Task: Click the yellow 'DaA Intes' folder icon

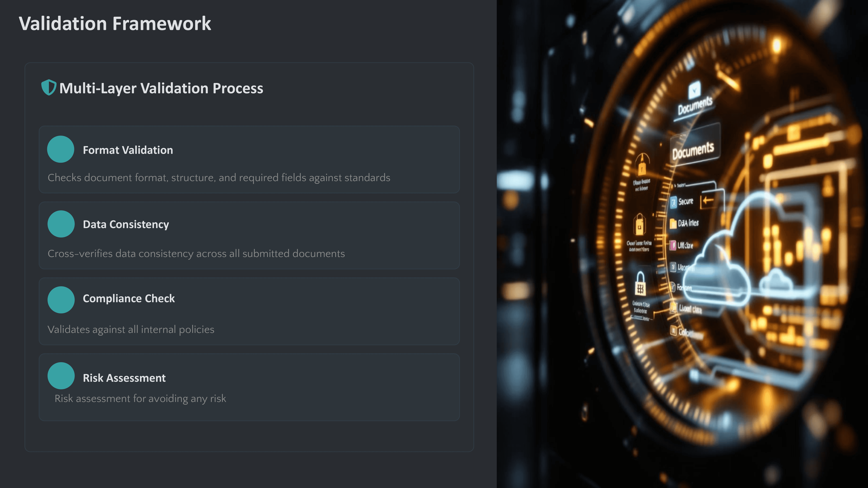Action: (x=673, y=224)
